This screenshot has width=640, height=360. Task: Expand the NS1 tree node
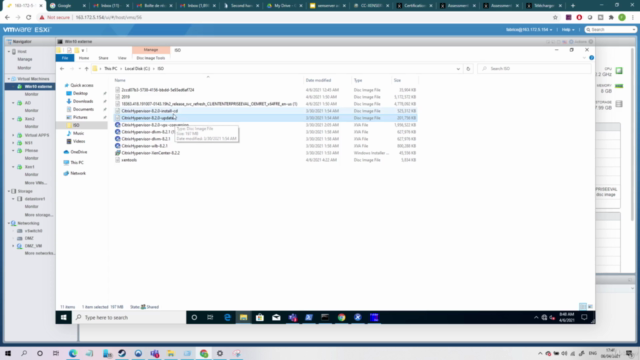[x=13, y=143]
